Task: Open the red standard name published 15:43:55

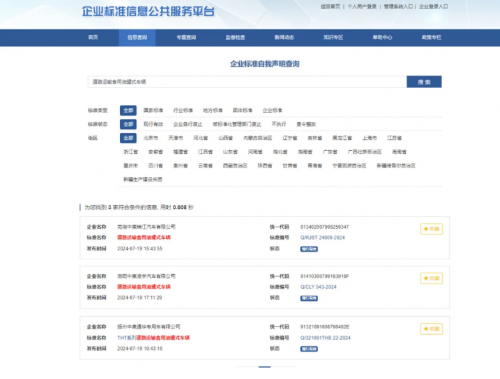Action: 144,237
